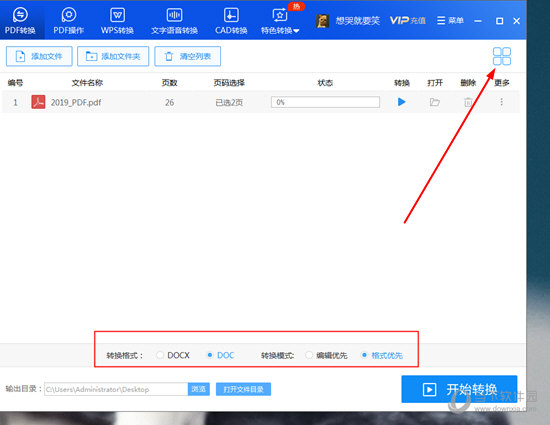Click the 打开文件目录 button

pyautogui.click(x=243, y=389)
